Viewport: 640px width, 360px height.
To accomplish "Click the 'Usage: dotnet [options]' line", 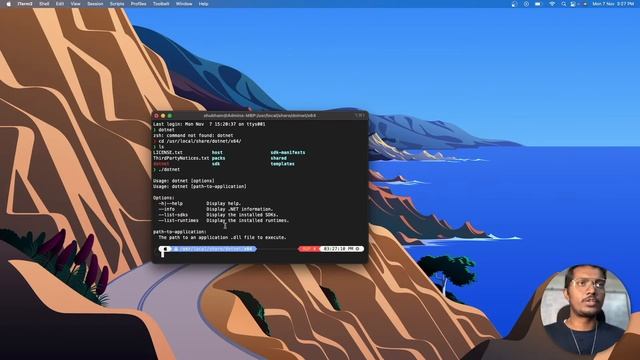I will (184, 181).
